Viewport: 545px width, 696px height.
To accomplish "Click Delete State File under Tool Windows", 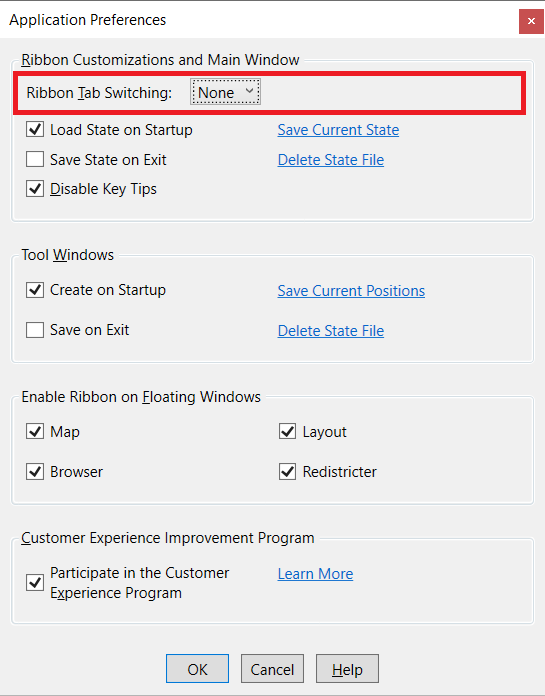I will coord(331,330).
